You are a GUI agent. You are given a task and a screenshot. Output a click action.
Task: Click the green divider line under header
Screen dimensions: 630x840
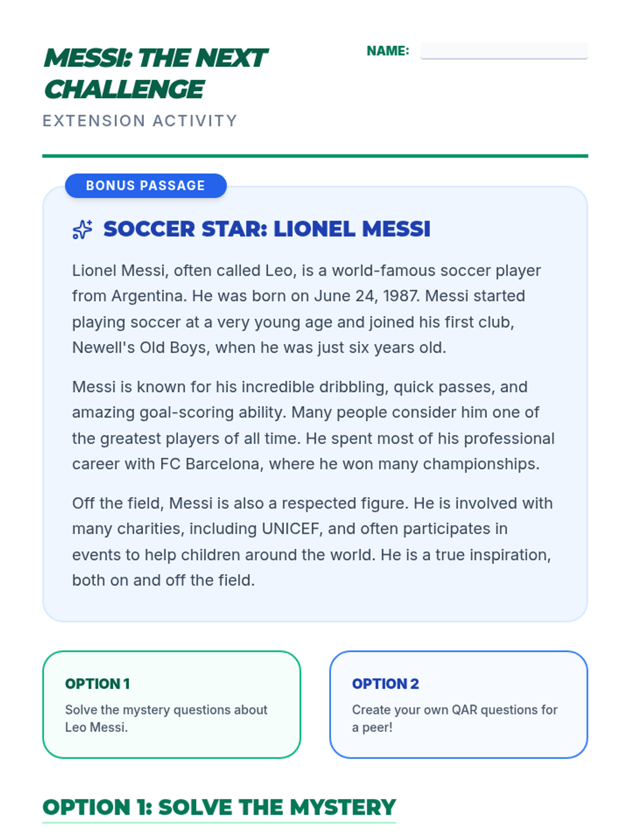tap(315, 156)
